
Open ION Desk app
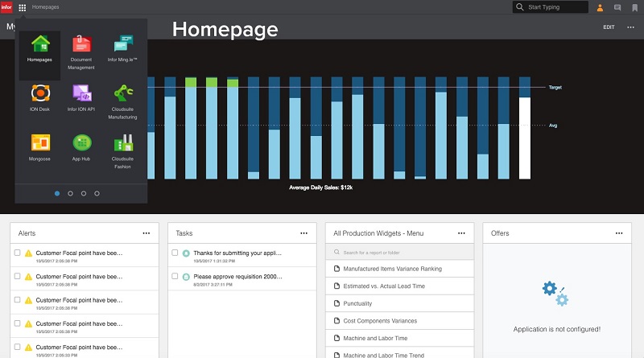tap(39, 97)
